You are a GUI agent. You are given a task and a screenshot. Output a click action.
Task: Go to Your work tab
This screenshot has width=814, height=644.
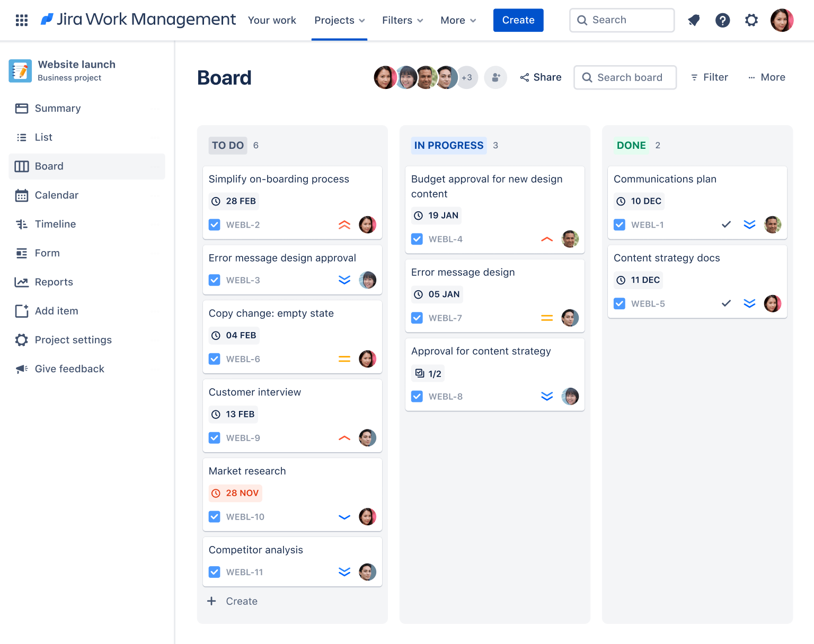tap(272, 20)
